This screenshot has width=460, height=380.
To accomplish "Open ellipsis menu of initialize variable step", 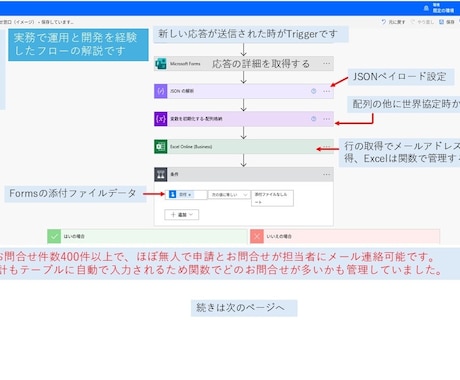I will (327, 119).
